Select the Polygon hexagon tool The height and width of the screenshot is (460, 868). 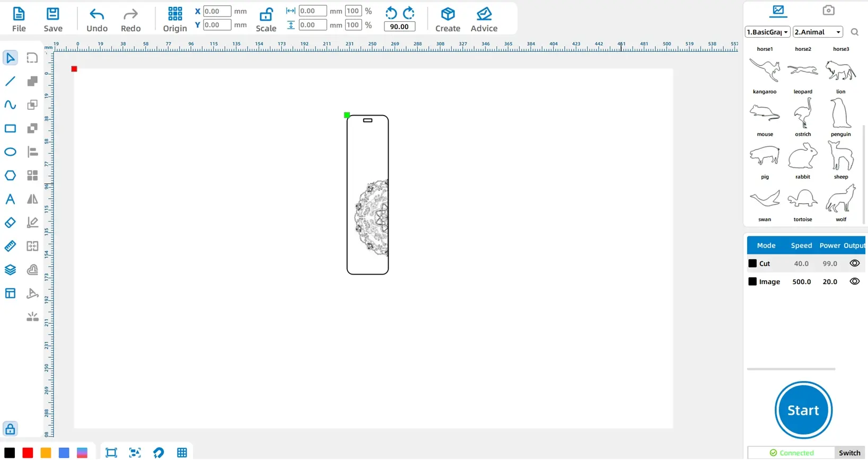point(10,175)
